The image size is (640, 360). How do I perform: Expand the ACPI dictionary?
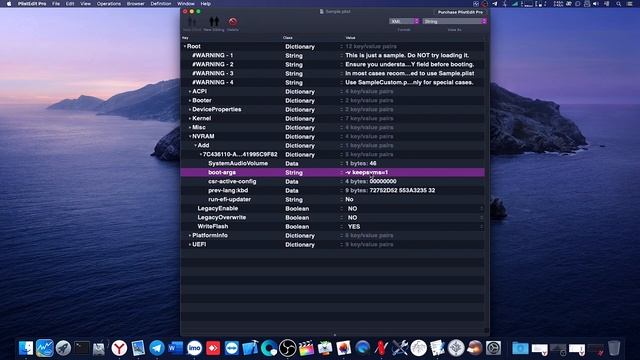pyautogui.click(x=190, y=91)
